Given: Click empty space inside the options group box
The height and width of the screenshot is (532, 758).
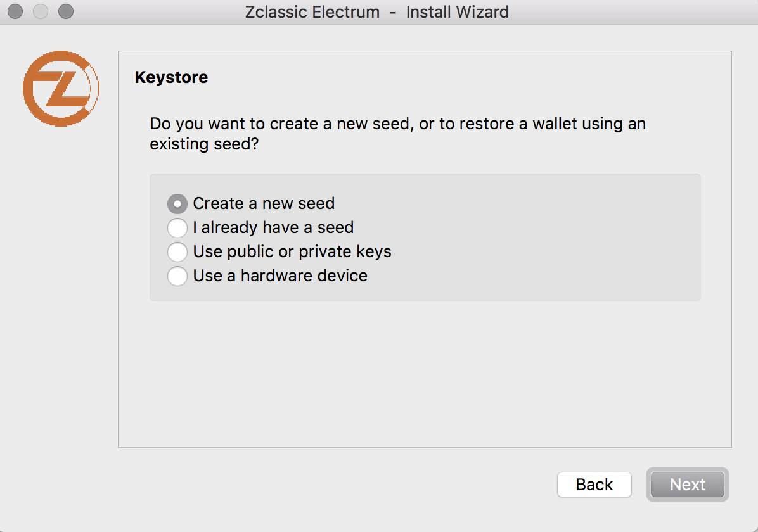Looking at the screenshot, I should (x=541, y=237).
